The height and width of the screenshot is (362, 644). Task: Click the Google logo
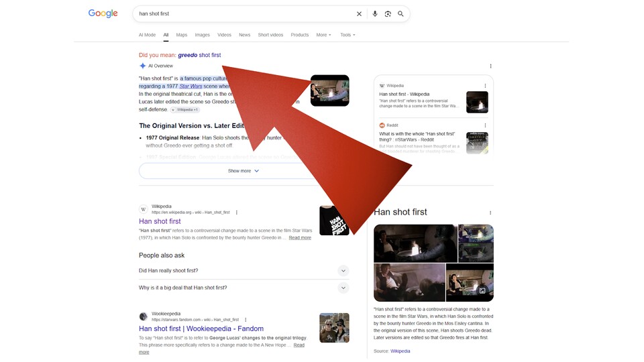tap(103, 13)
